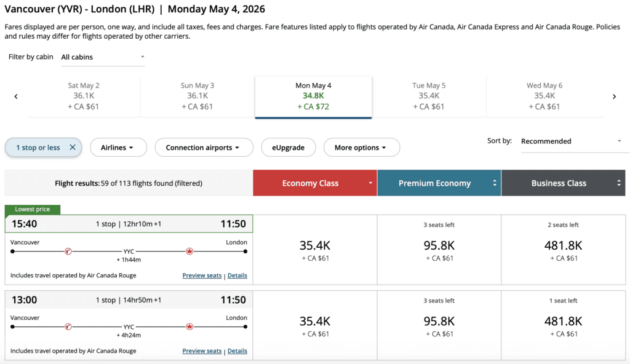Click Air Canada maple leaf icon on 13:00 flight

click(189, 327)
